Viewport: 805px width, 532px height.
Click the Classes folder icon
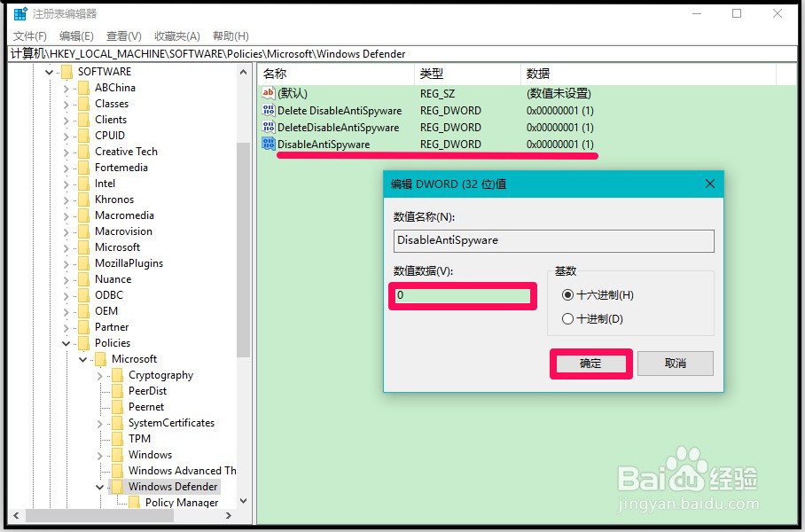point(83,104)
